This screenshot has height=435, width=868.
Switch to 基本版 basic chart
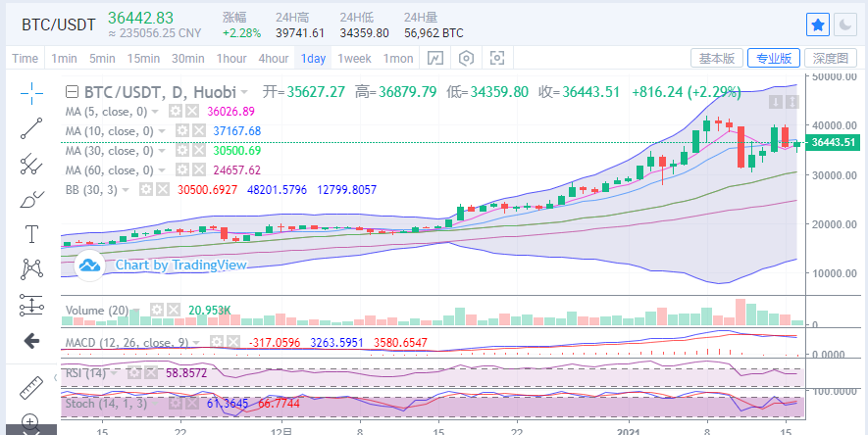717,58
